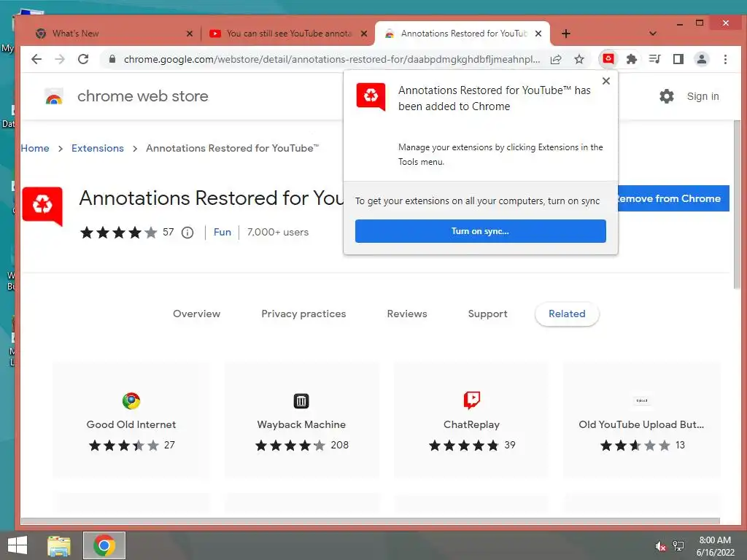Open web store settings gear
747x560 pixels.
click(667, 96)
